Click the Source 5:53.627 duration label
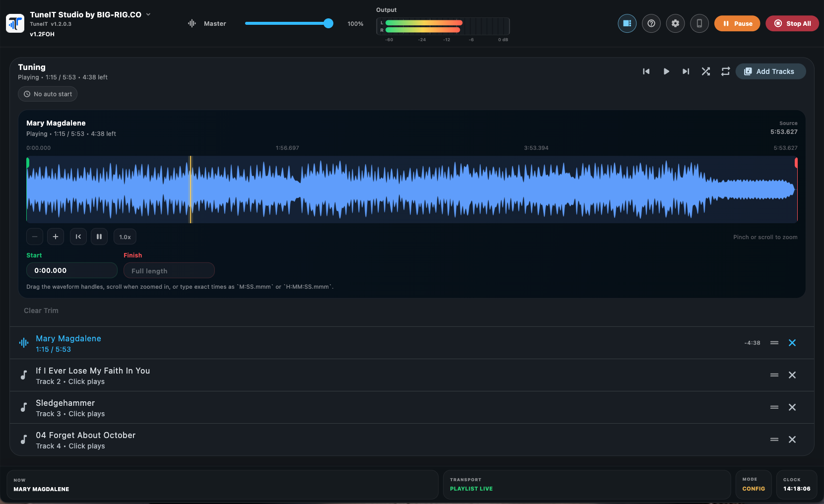824x504 pixels. [x=784, y=128]
